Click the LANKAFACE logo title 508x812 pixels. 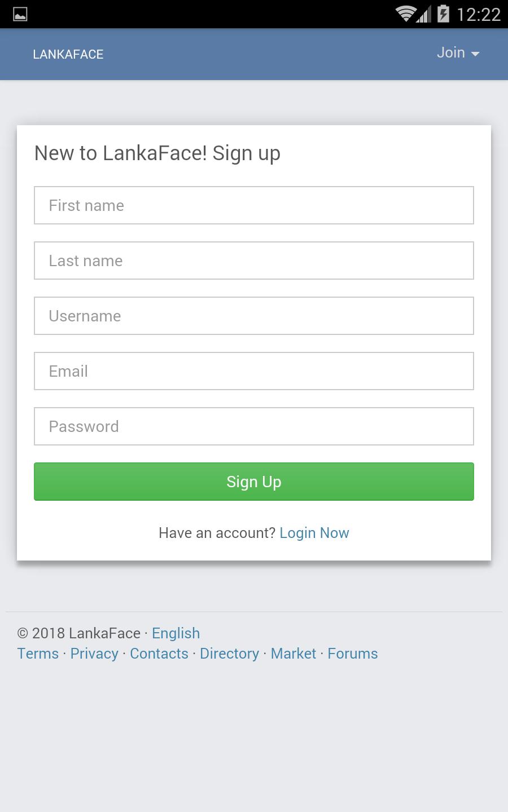[x=68, y=55]
